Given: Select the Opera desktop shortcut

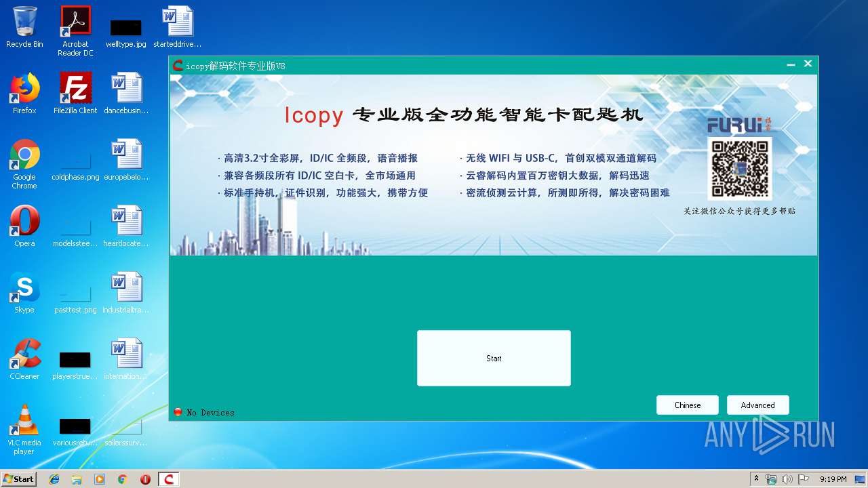Looking at the screenshot, I should tap(24, 226).
